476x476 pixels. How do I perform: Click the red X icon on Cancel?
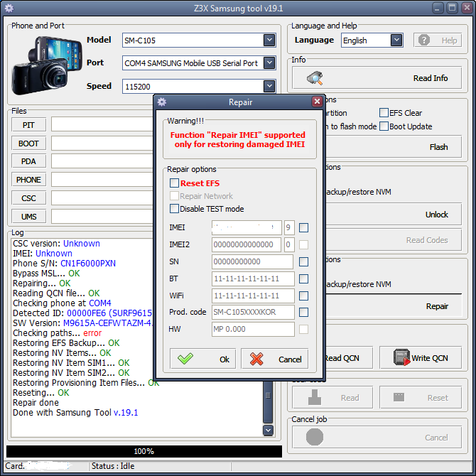coord(256,359)
